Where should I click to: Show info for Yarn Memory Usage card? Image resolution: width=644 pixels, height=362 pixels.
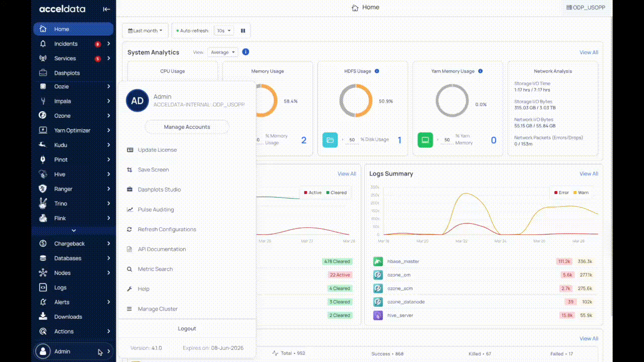[x=480, y=71]
